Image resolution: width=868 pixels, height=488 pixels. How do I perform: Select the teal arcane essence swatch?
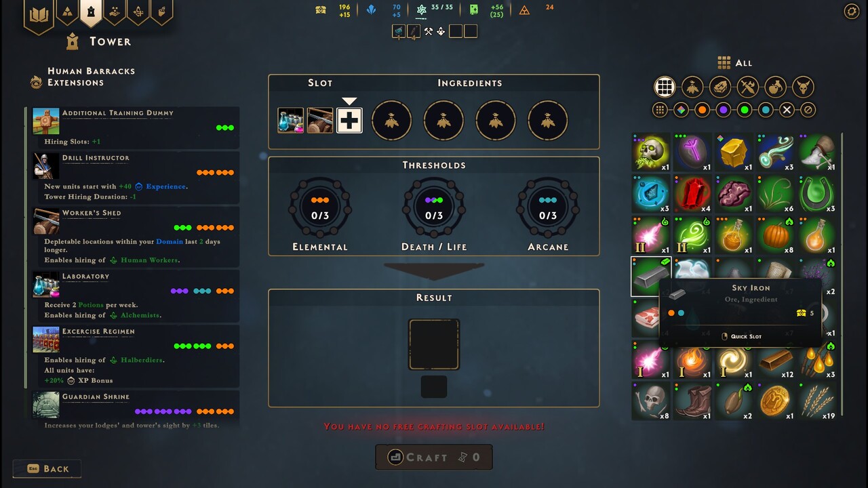pyautogui.click(x=766, y=110)
